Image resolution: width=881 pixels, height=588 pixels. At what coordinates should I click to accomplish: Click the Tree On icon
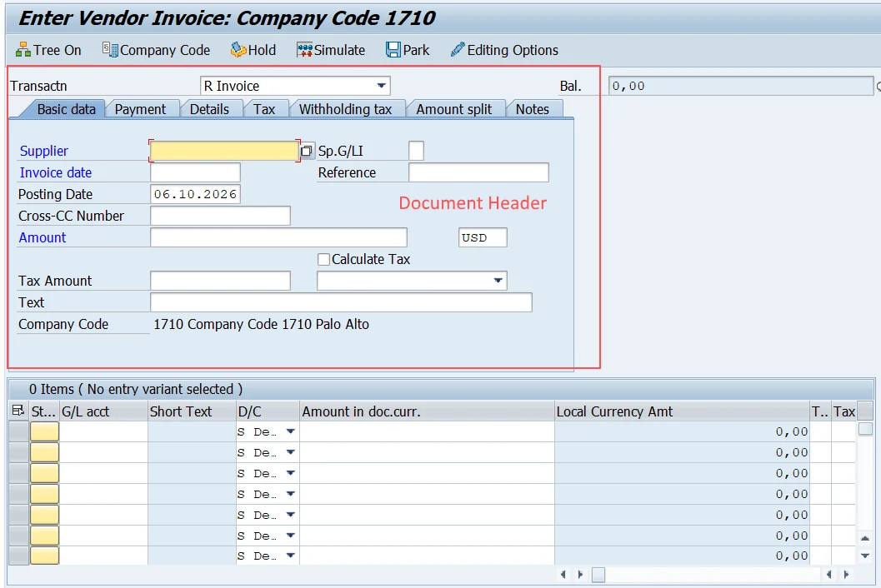23,50
